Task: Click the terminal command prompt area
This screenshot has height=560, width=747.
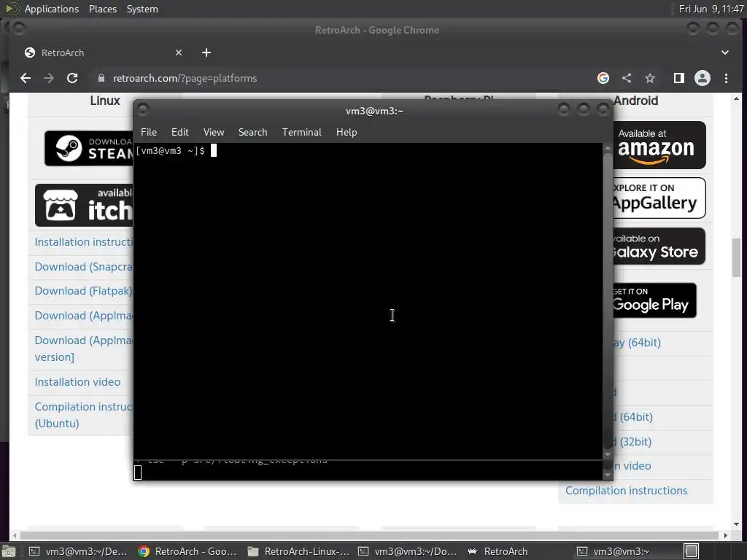Action: [x=368, y=301]
